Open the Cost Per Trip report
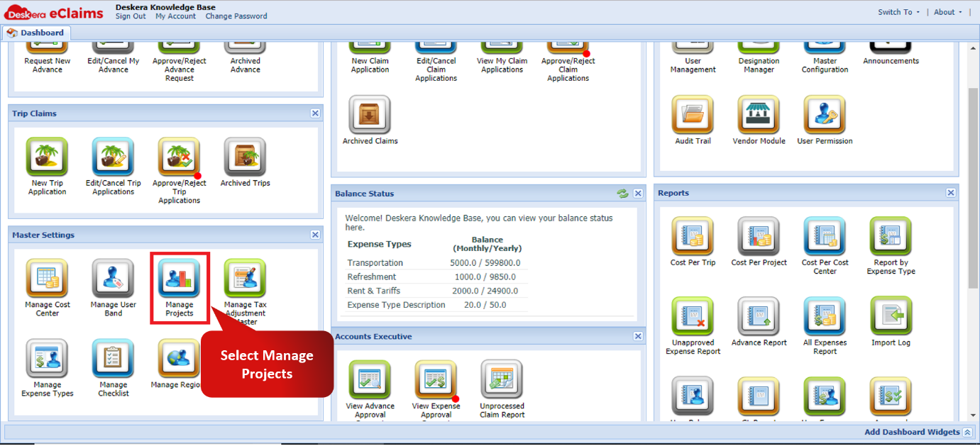The width and height of the screenshot is (980, 446). pyautogui.click(x=693, y=237)
